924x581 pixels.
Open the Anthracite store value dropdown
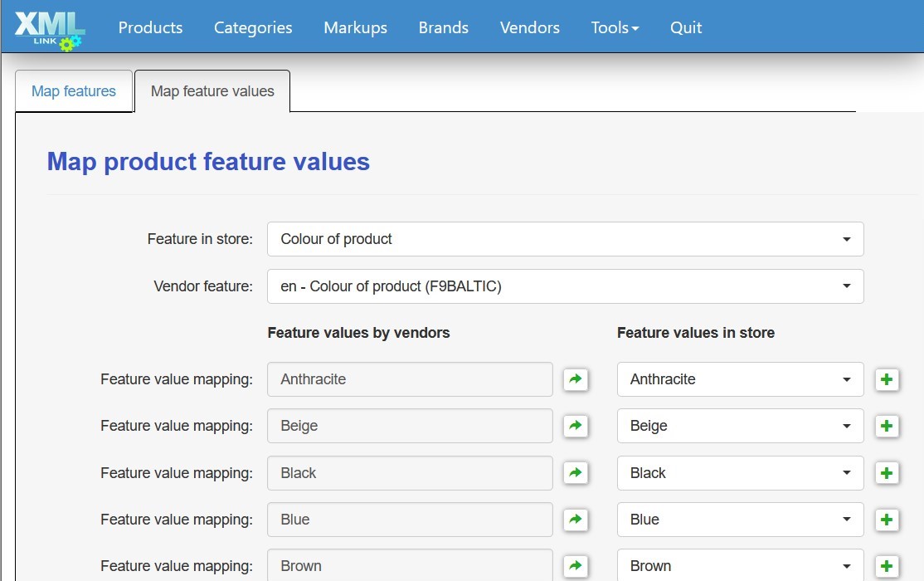pos(741,379)
